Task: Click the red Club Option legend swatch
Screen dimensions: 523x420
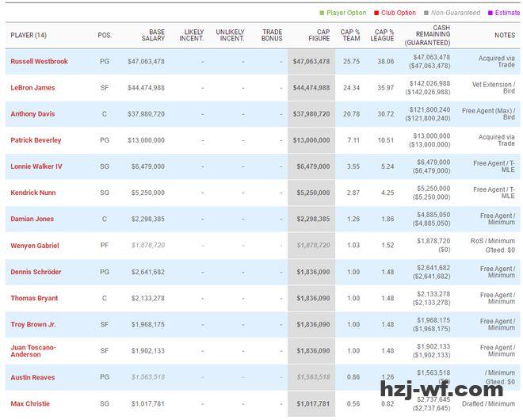Action: [377, 13]
